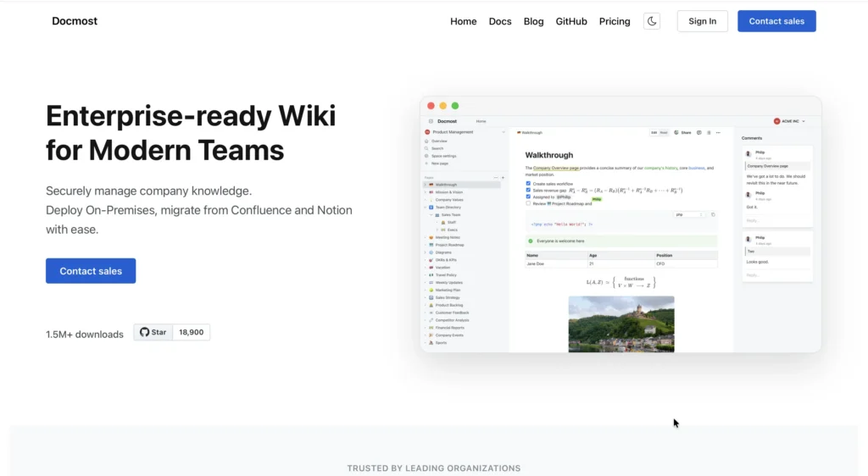Click the Search magnifier icon in sidebar
This screenshot has height=476, width=868.
coord(426,148)
